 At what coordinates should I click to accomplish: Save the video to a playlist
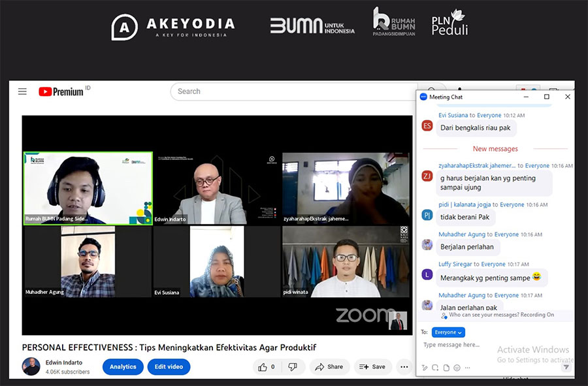[372, 367]
